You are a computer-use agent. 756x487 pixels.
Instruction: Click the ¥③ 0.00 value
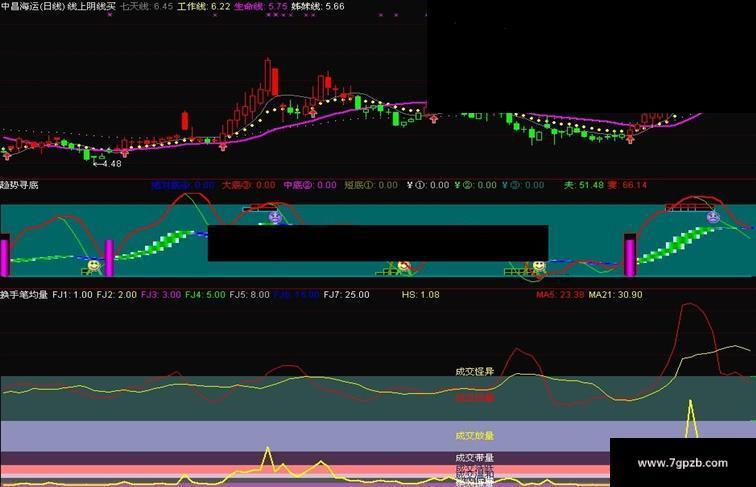(x=523, y=185)
